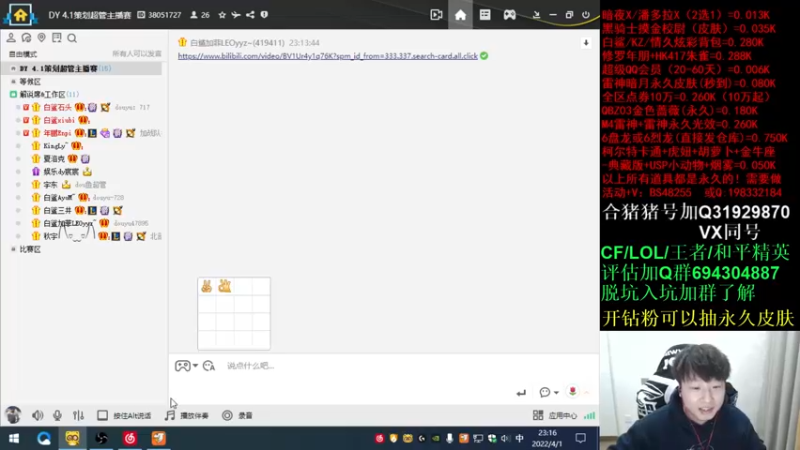Start recording with the 录音 button
800x450 pixels.
237,415
